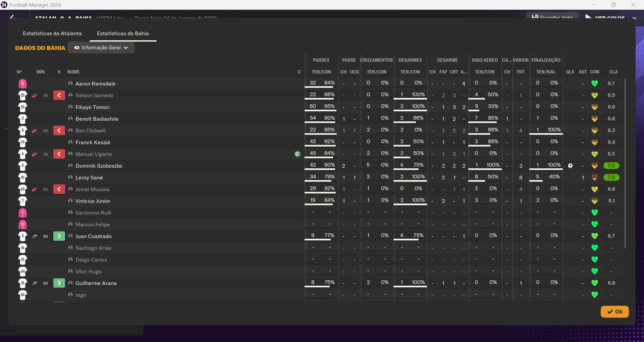The image size is (644, 342).
Task: Click the green substituted-on arrow for Juan Cuadrado
Action: 59,236
